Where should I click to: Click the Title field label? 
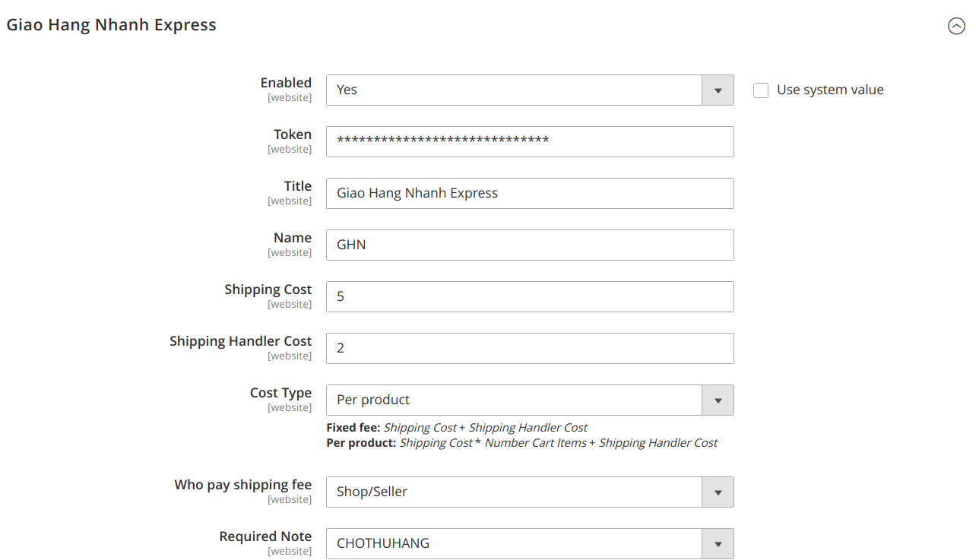pos(298,186)
